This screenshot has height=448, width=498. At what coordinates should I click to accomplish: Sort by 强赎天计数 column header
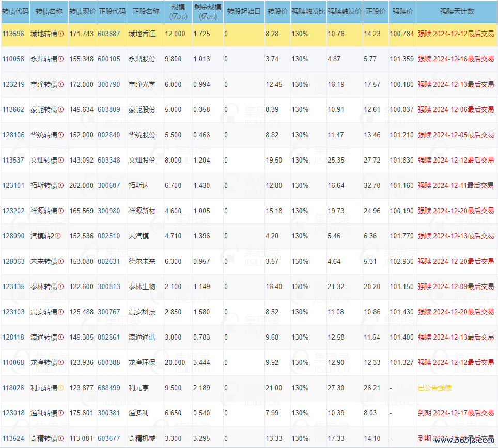(457, 11)
